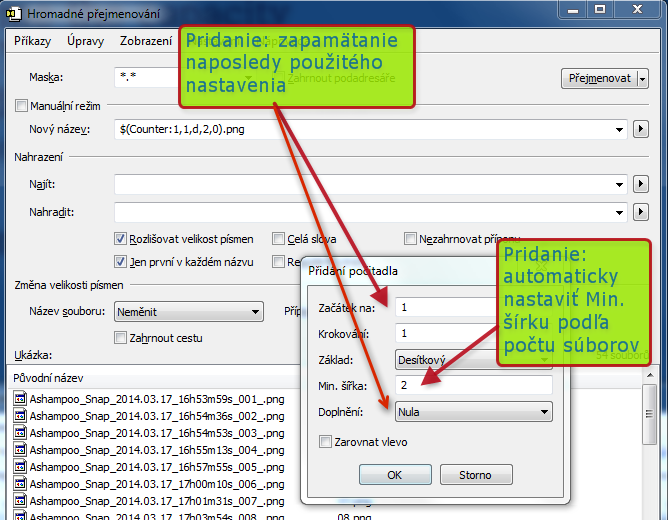The image size is (668, 520).
Task: Maximize the Hromadné přejmenování window
Action: pyautogui.click(x=600, y=9)
